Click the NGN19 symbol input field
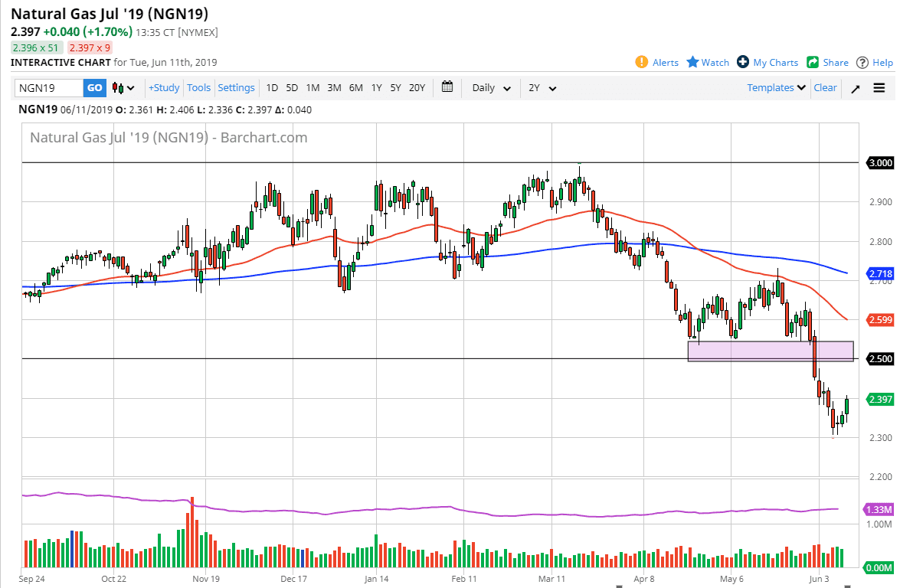The image size is (900, 588). tap(48, 88)
